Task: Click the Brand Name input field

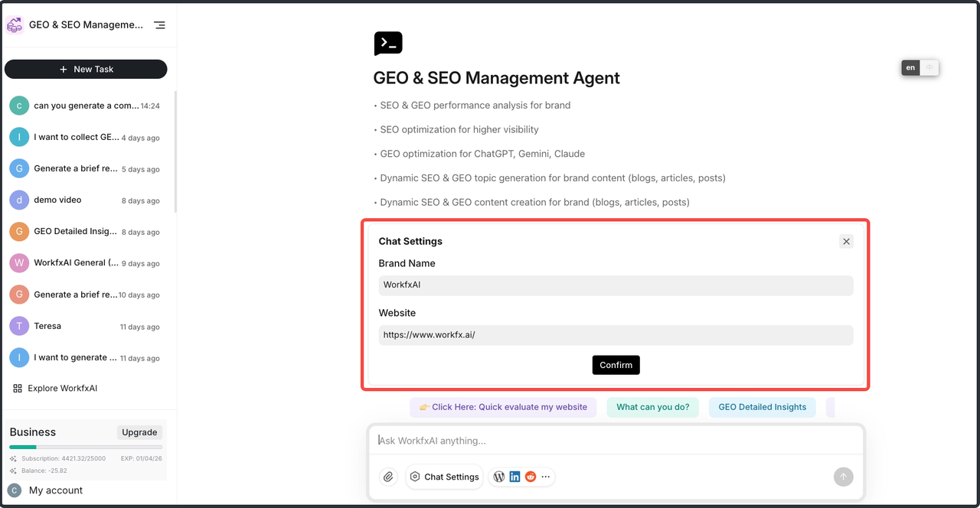Action: tap(616, 285)
